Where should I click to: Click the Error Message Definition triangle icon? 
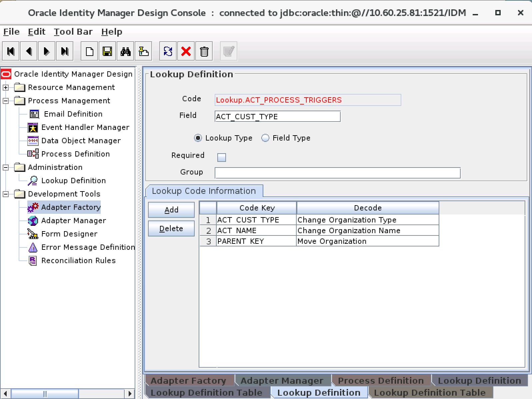[33, 247]
